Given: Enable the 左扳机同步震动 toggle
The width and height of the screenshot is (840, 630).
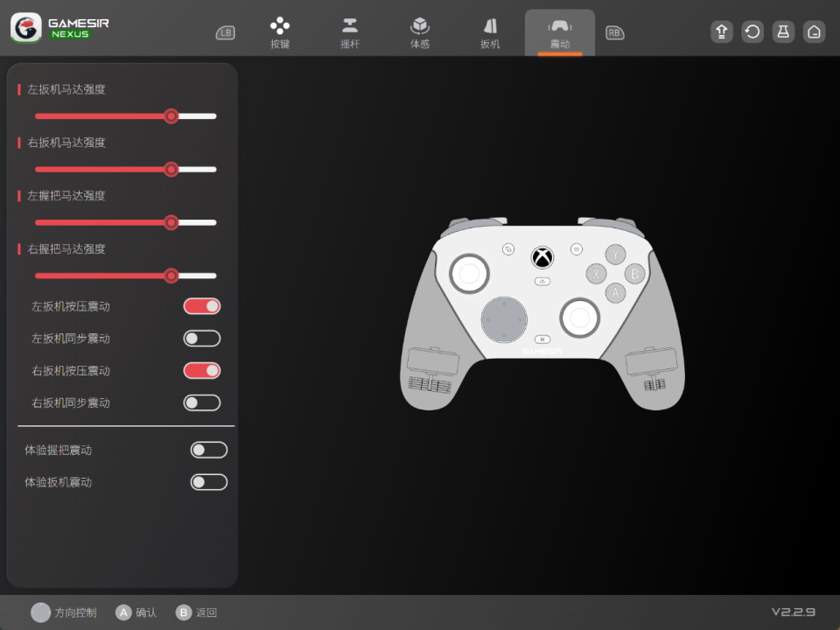Looking at the screenshot, I should [202, 339].
